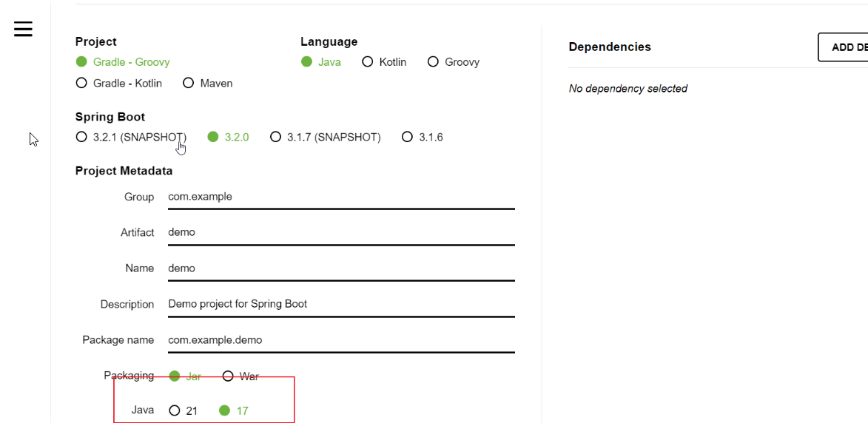Select Spring Boot 3.2.1 (SNAPSHOT)

(x=131, y=137)
